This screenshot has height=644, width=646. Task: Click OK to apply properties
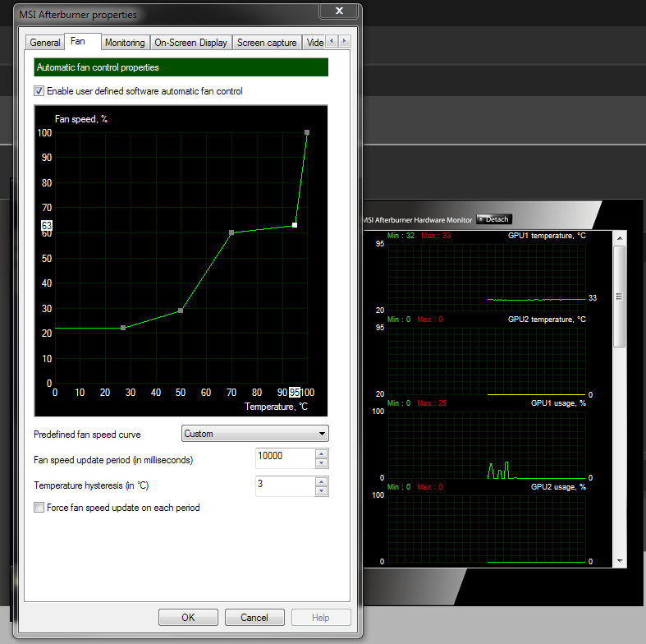(x=188, y=617)
